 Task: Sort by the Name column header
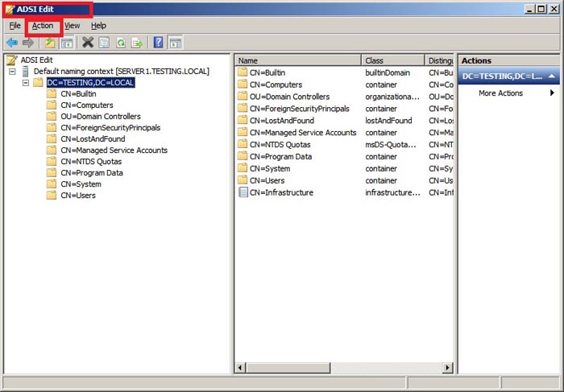(x=298, y=60)
